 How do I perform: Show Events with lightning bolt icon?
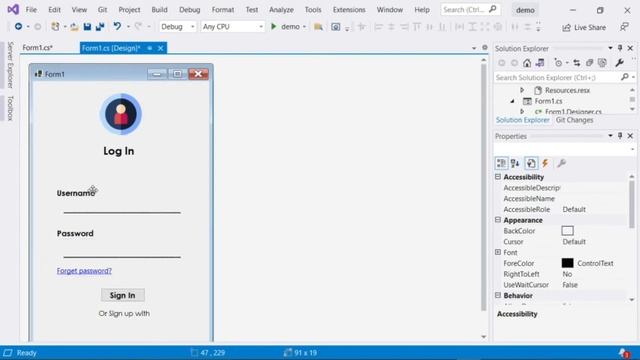coord(545,163)
